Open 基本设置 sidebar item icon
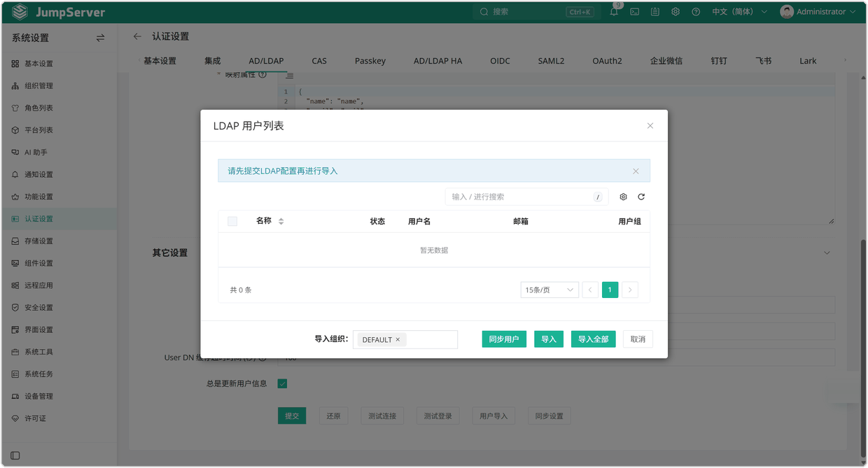Screen dimensions: 868x468 [15, 64]
